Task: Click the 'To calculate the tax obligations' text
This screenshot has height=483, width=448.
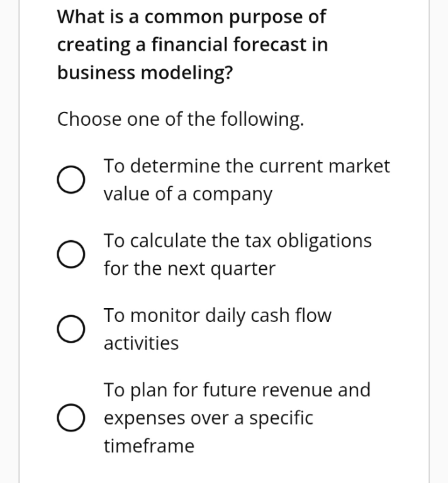Action: point(238,241)
